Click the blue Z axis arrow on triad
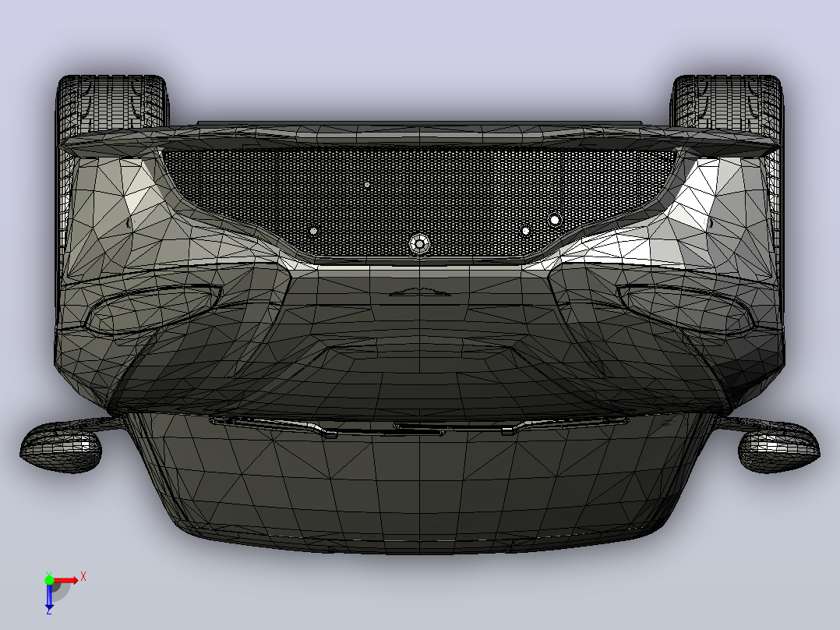Image resolution: width=840 pixels, height=630 pixels. point(49,596)
